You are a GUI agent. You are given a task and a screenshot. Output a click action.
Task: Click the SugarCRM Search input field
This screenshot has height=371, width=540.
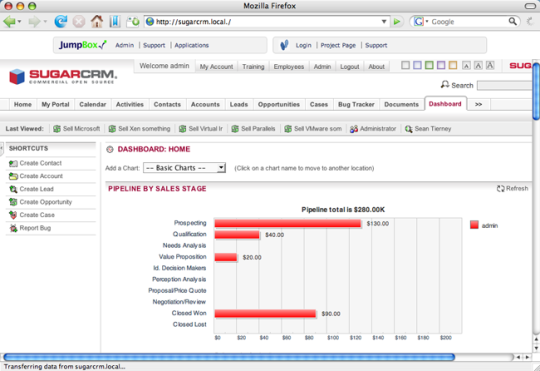coord(505,85)
